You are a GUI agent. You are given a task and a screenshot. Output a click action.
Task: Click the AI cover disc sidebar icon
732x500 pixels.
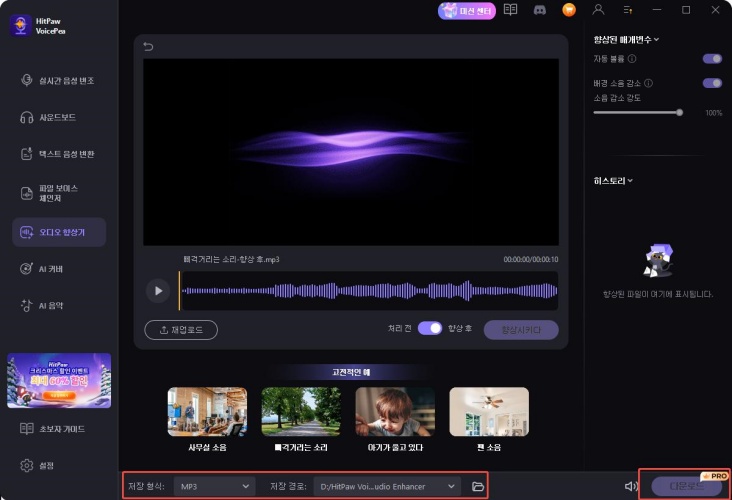point(26,268)
